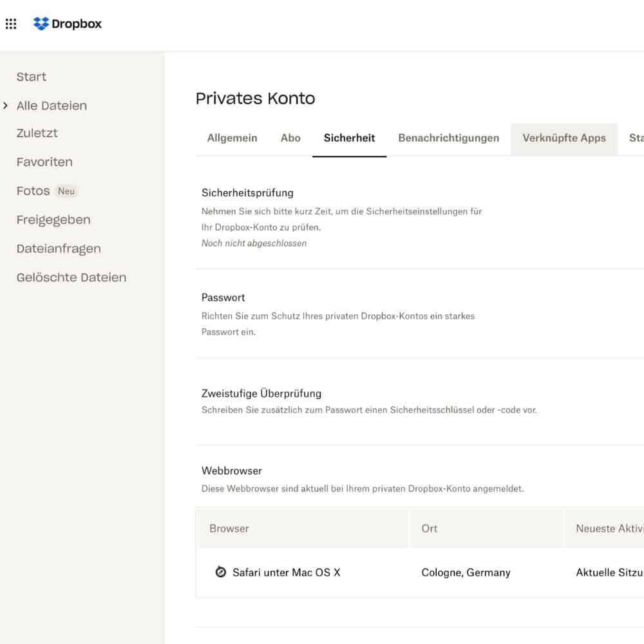Click the Neu badge next to Fotos
Image resolution: width=644 pixels, height=644 pixels.
[x=66, y=191]
